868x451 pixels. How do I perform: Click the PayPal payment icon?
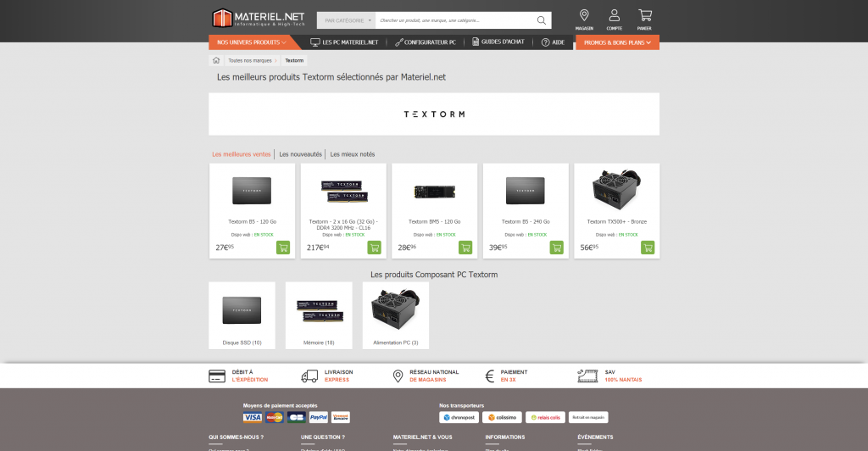click(319, 417)
